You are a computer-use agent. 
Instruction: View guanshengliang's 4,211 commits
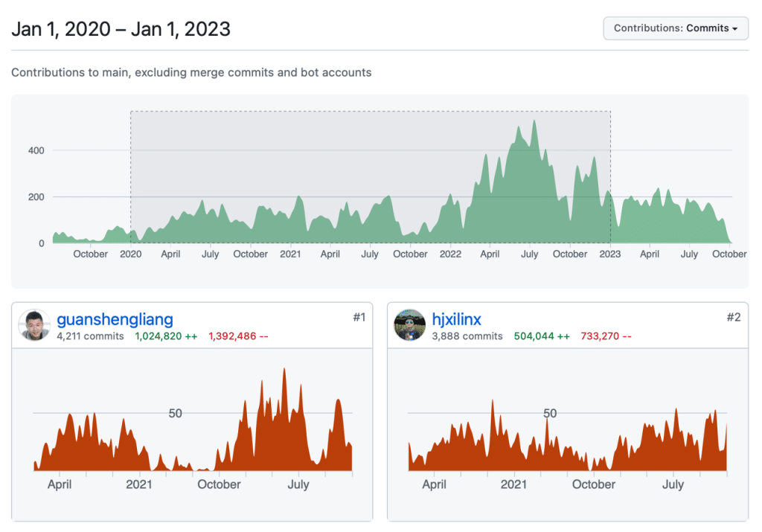[x=90, y=336]
